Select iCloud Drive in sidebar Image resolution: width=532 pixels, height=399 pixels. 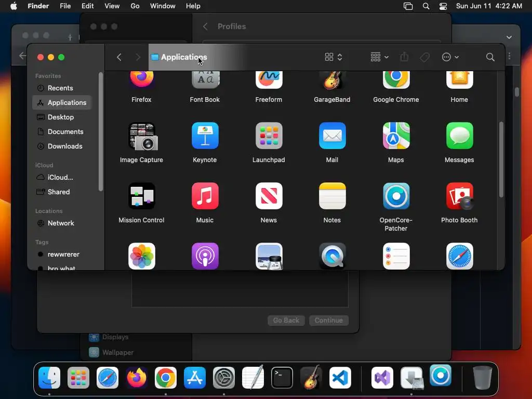pyautogui.click(x=62, y=178)
